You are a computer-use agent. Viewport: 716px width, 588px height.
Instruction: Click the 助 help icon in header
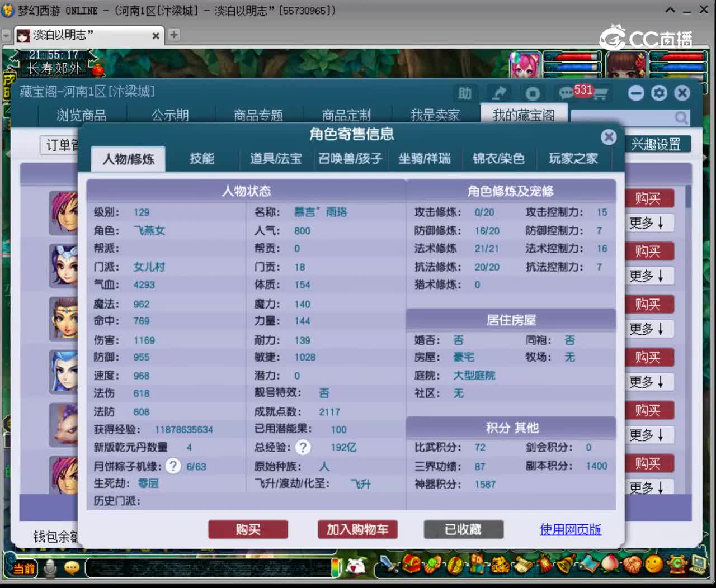pyautogui.click(x=465, y=93)
